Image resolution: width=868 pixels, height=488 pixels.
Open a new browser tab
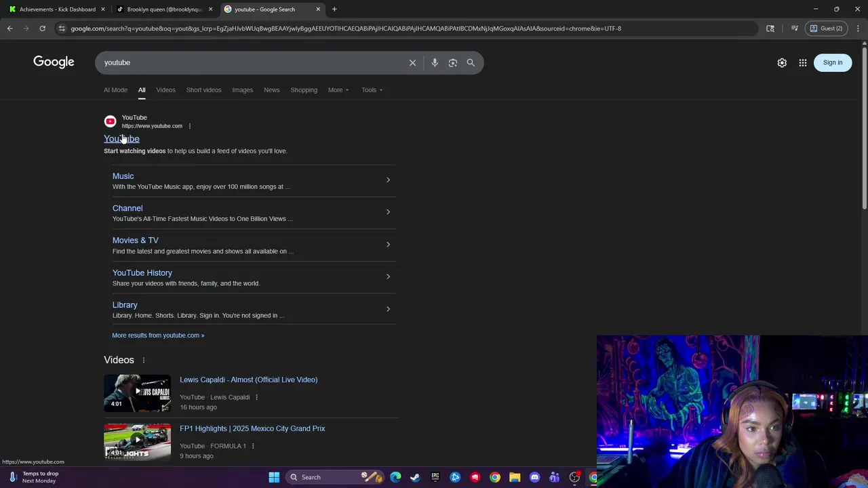click(334, 9)
